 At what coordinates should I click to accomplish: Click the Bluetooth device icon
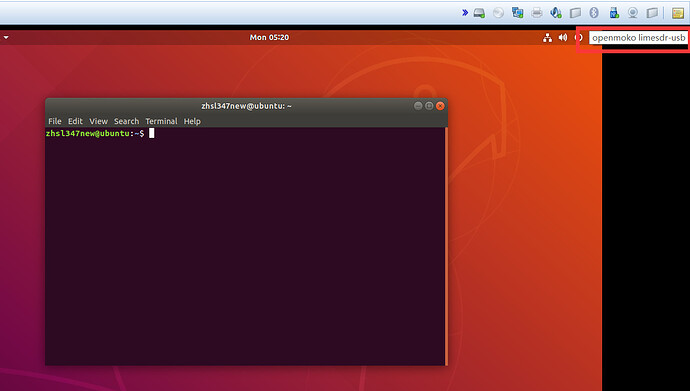594,13
